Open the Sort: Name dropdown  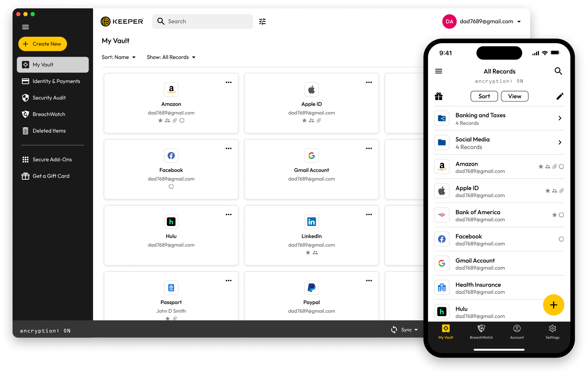point(119,57)
